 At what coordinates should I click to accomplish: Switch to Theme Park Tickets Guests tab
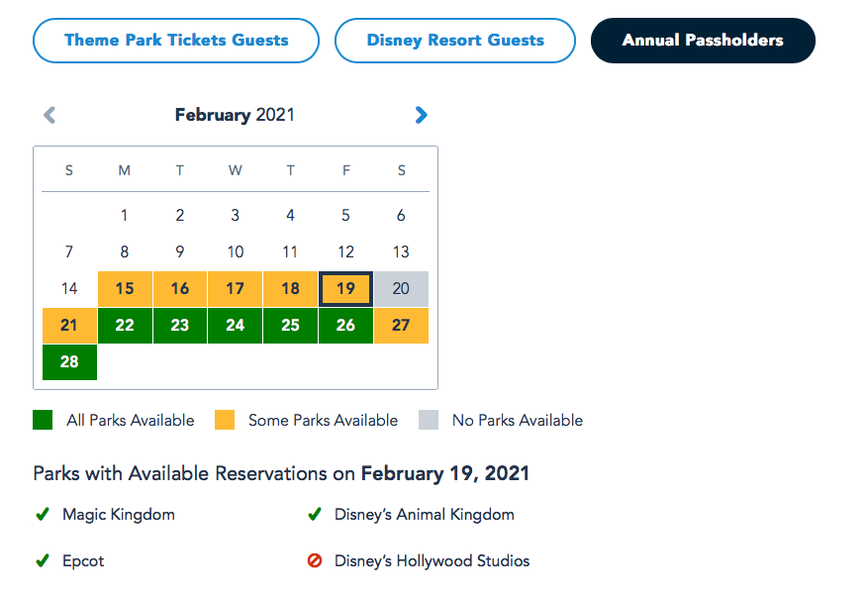[176, 41]
